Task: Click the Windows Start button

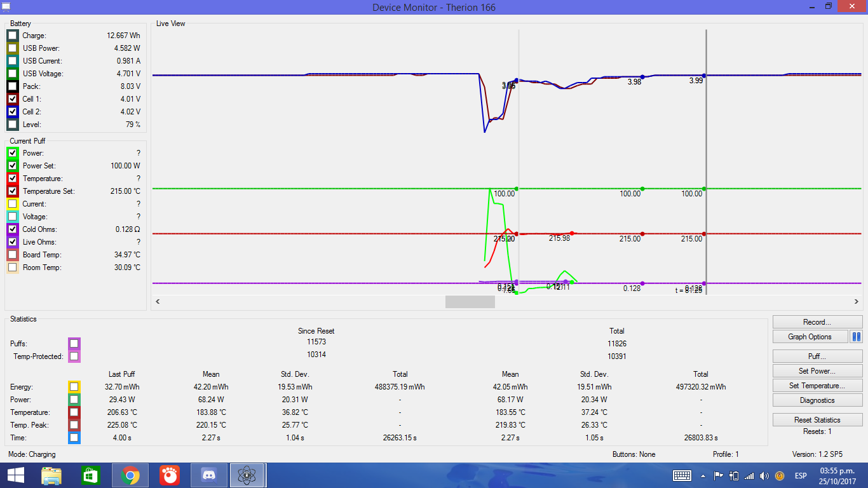Action: tap(15, 475)
